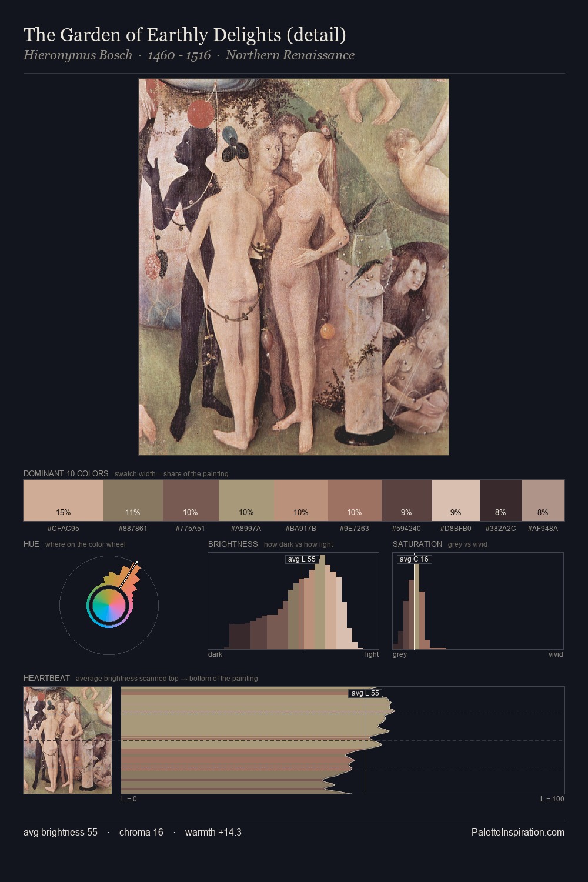The height and width of the screenshot is (882, 588).
Task: Click 'chroma 16' in footer
Action: click(141, 833)
